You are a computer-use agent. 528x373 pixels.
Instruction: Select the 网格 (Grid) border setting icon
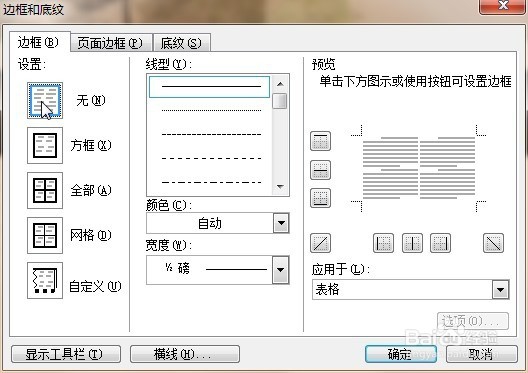point(45,235)
